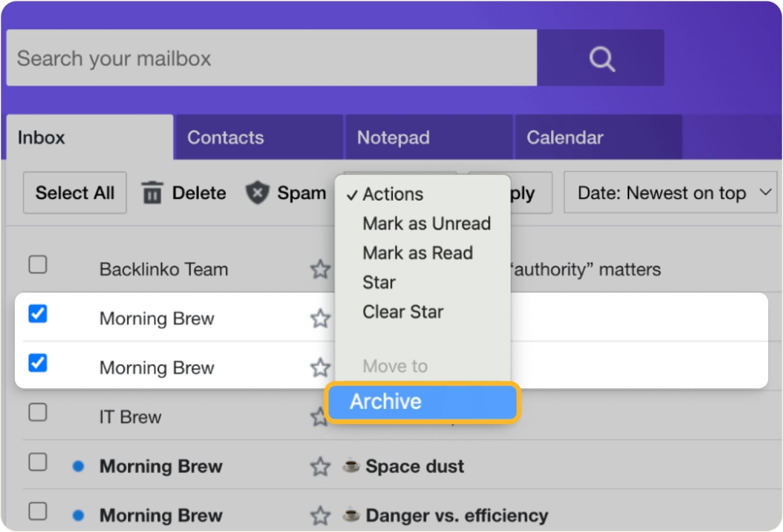Click the coffee cup icon beside Danger vs. efficiency

coord(351,516)
